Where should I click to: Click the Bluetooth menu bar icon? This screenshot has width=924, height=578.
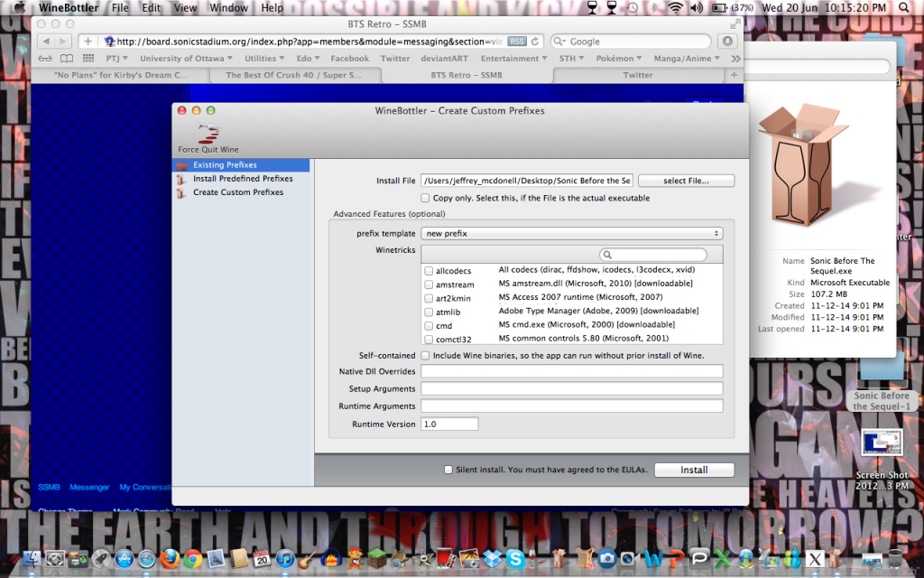pyautogui.click(x=653, y=7)
